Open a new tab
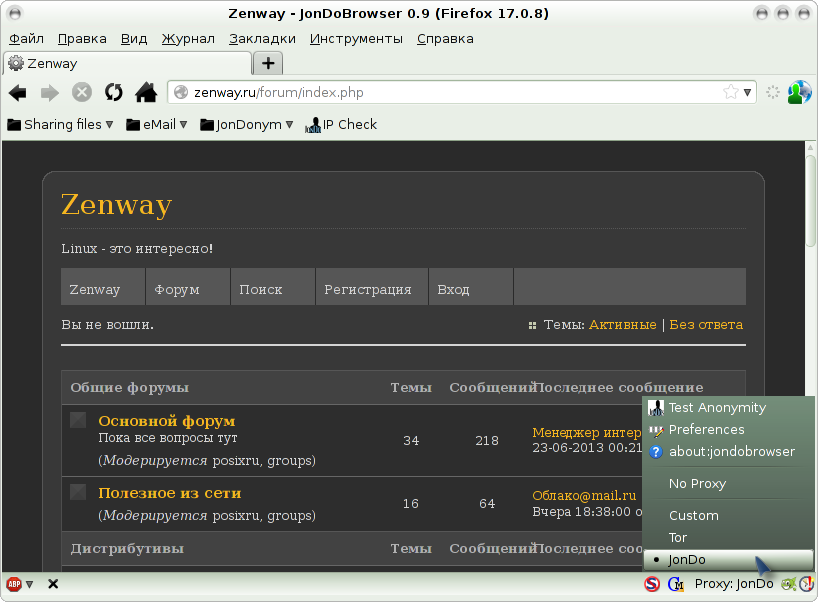Screen dimensions: 818x602 [268, 64]
